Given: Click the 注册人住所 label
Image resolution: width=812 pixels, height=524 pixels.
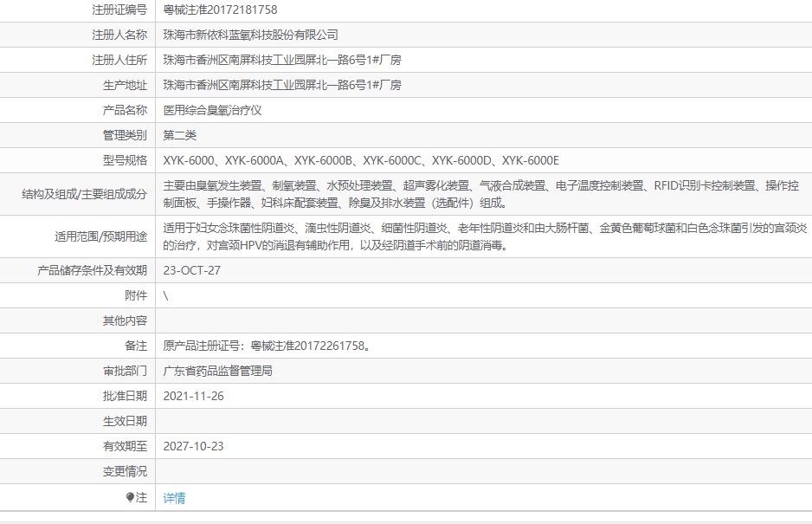Looking at the screenshot, I should 119,60.
